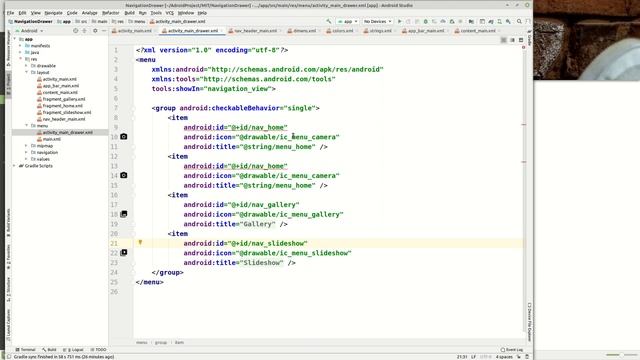Click the camera gutter icon on line 10
The image size is (640, 360).
click(x=124, y=137)
